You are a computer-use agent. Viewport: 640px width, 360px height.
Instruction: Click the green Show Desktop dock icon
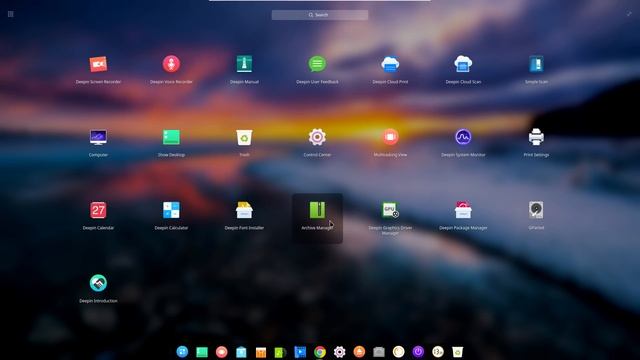[202, 352]
